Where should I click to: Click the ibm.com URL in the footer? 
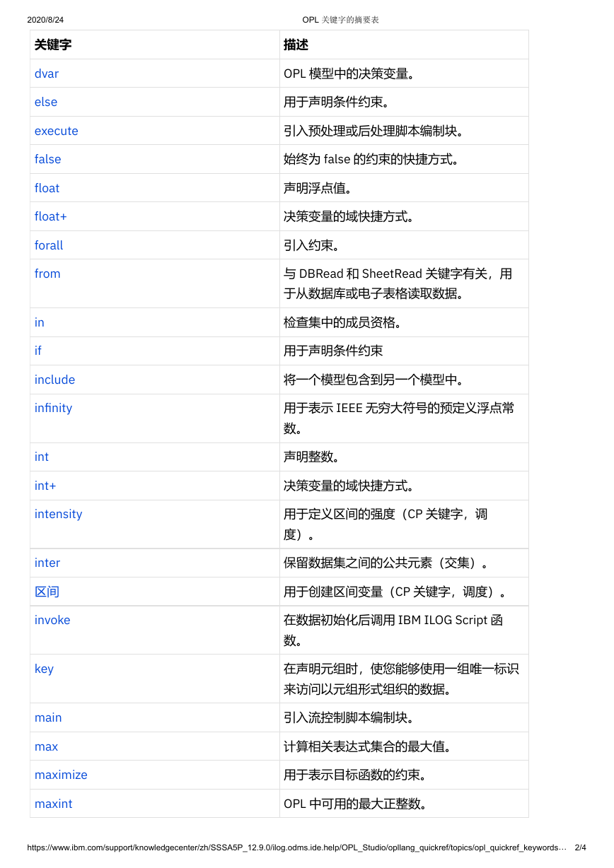[x=297, y=847]
